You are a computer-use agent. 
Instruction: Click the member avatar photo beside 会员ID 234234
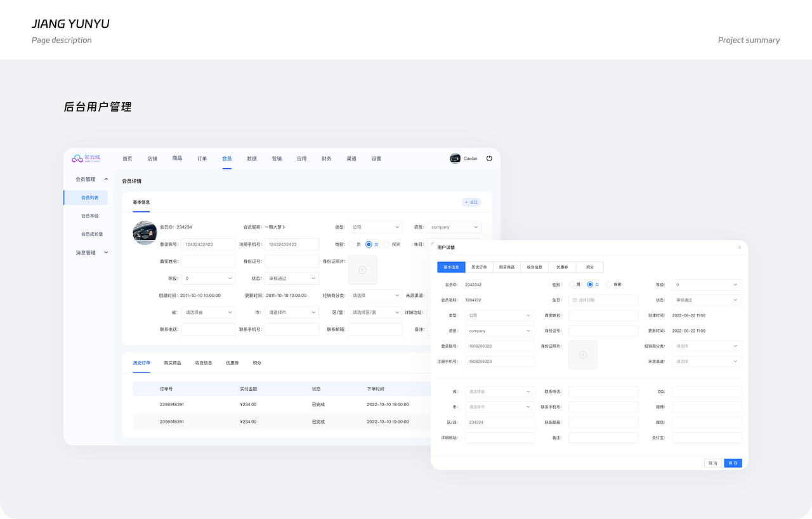145,233
